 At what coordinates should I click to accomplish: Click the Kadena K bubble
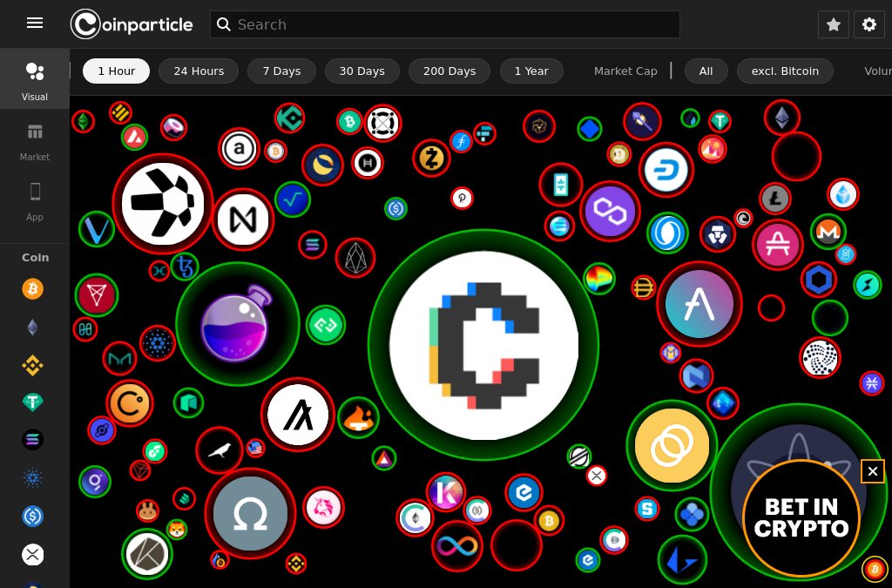point(446,492)
